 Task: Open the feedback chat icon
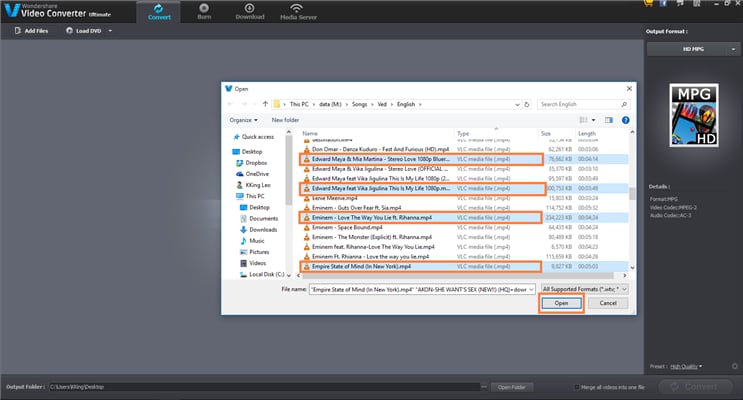(680, 3)
